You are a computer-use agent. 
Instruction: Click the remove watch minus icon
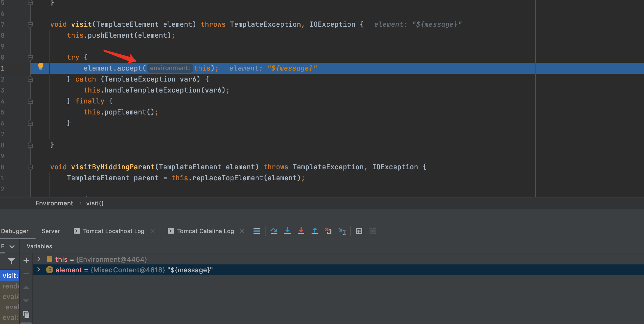(x=26, y=274)
